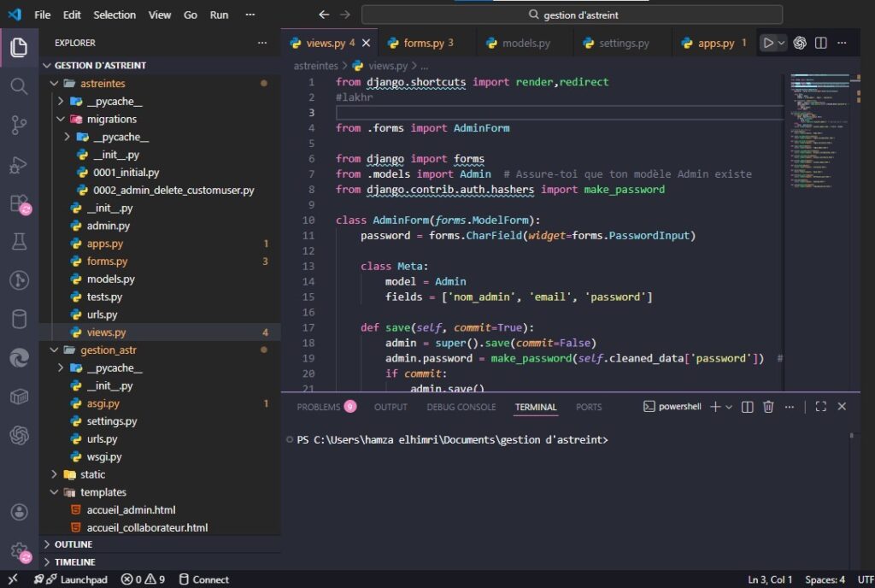This screenshot has width=875, height=588.
Task: Open the database cylinder view in activity bar
Action: (19, 319)
